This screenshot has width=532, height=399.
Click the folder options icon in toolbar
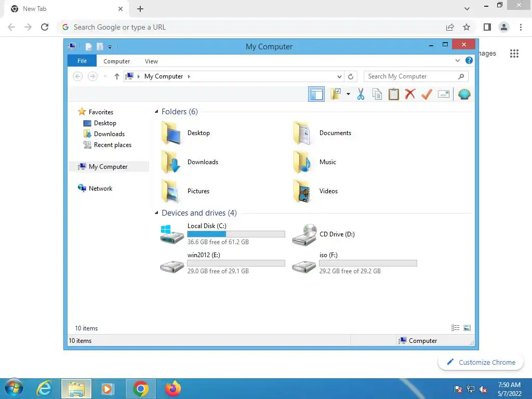click(x=336, y=94)
